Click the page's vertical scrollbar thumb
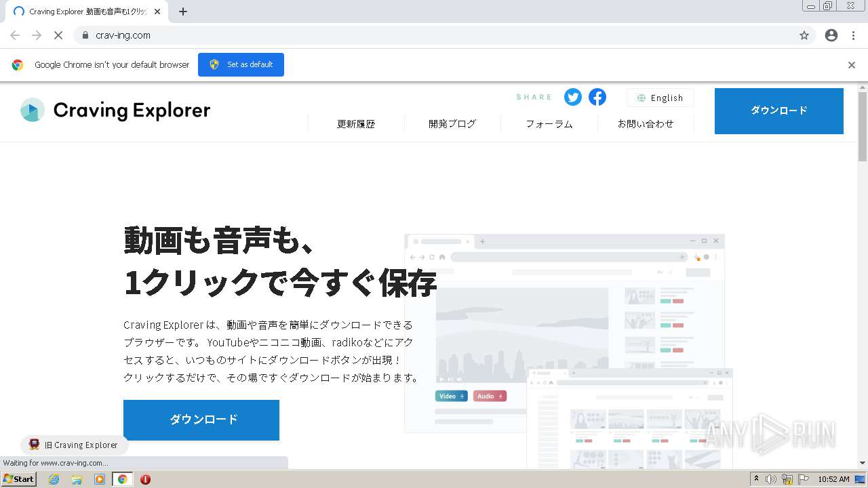Image resolution: width=868 pixels, height=488 pixels. [863, 127]
